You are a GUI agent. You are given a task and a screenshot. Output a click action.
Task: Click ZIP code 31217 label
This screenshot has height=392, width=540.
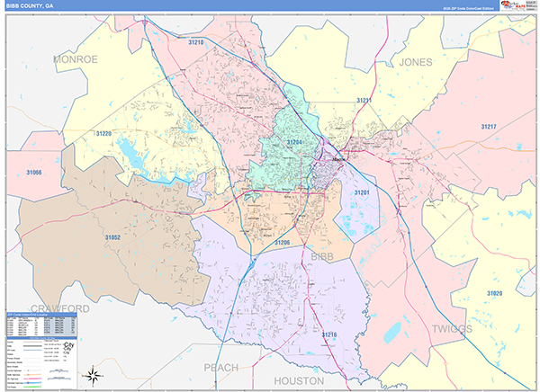(489, 127)
